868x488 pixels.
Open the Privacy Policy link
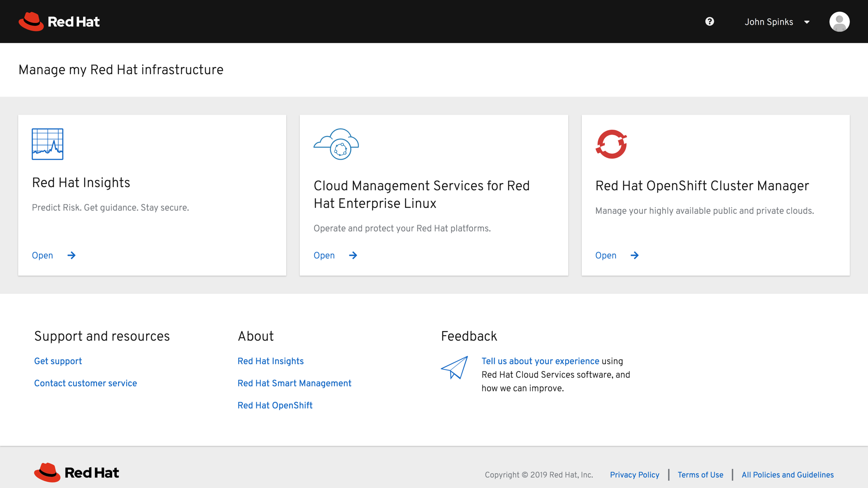[x=634, y=475]
